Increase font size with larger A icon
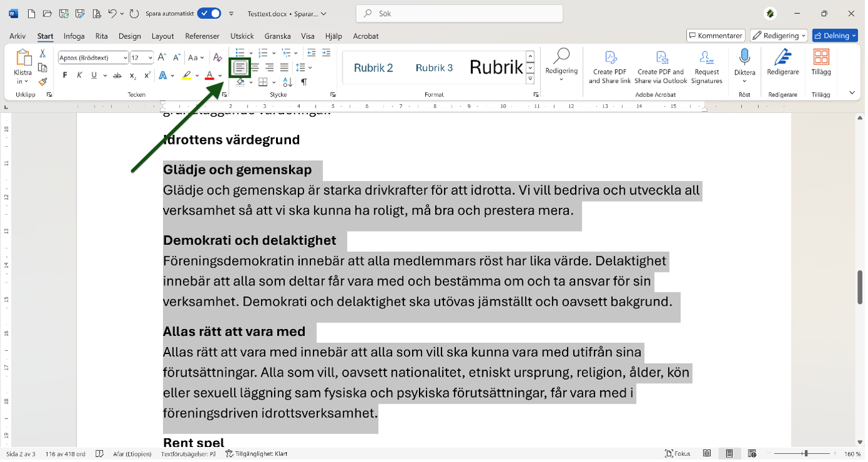Image resolution: width=868 pixels, height=462 pixels. (162, 58)
